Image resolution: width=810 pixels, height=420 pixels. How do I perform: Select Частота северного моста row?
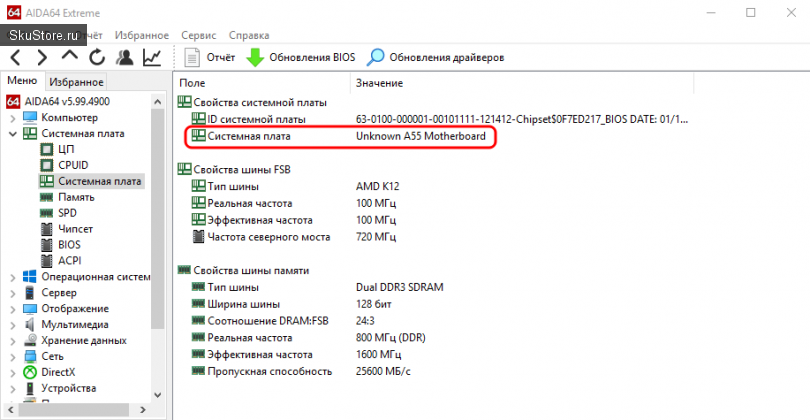pos(293,237)
